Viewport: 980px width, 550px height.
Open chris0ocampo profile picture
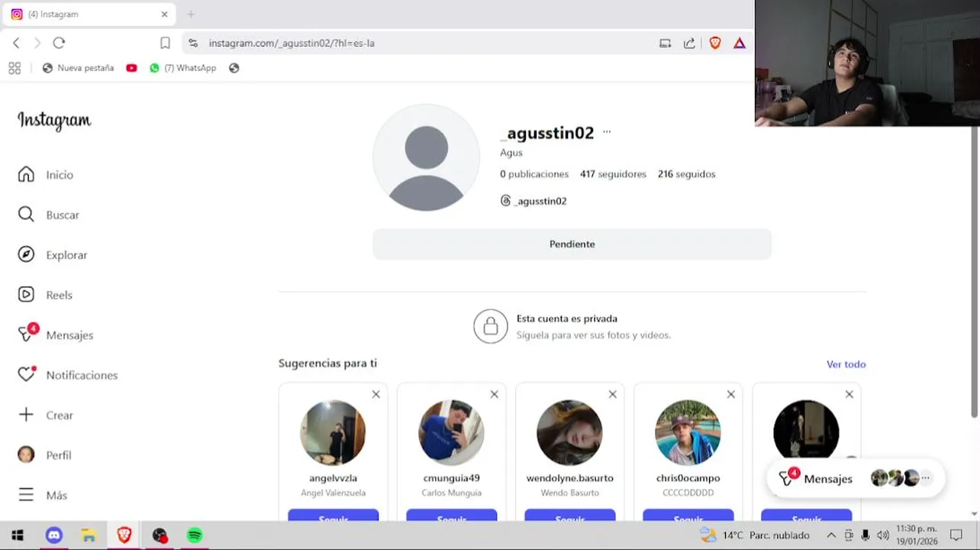[x=688, y=432]
